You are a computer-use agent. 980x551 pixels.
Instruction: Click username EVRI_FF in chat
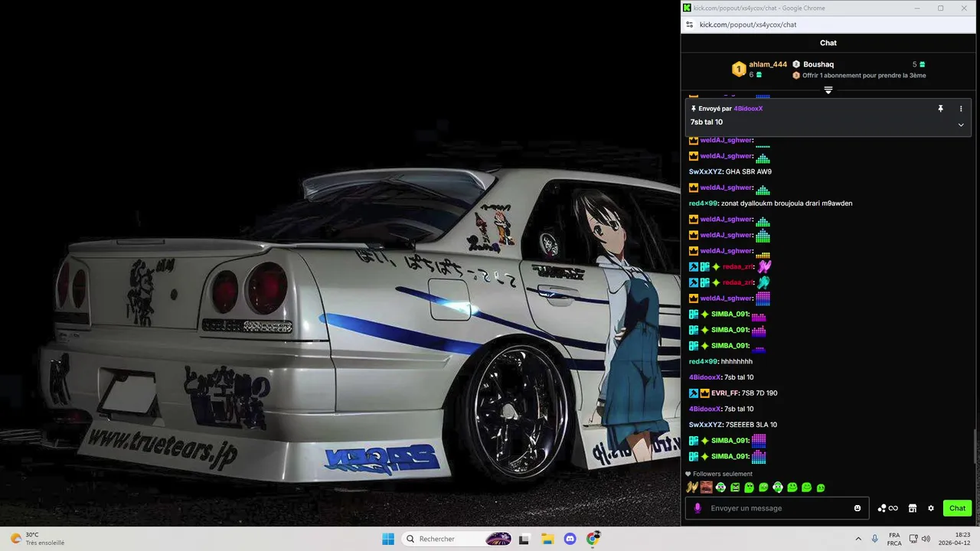[725, 393]
